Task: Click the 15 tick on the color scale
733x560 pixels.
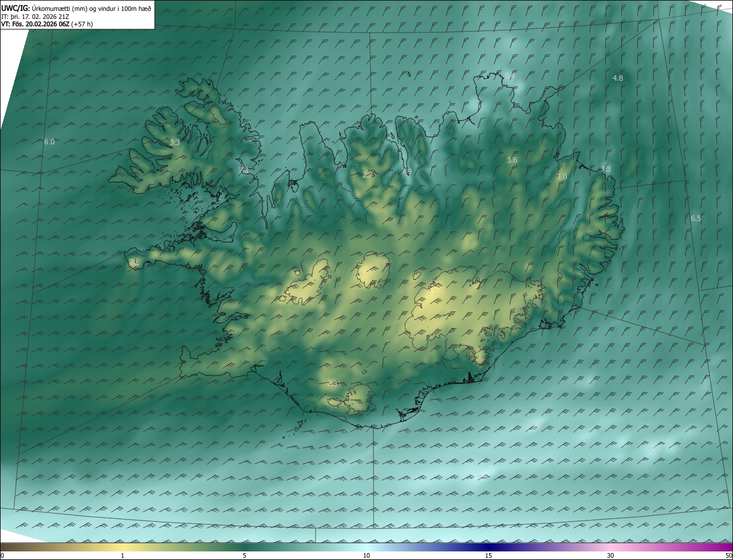Action: point(488,555)
